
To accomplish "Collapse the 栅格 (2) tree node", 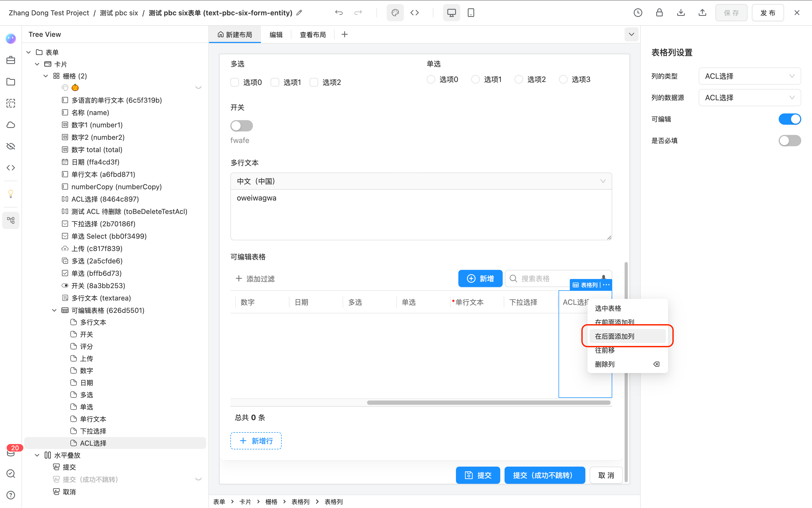I will click(x=46, y=76).
